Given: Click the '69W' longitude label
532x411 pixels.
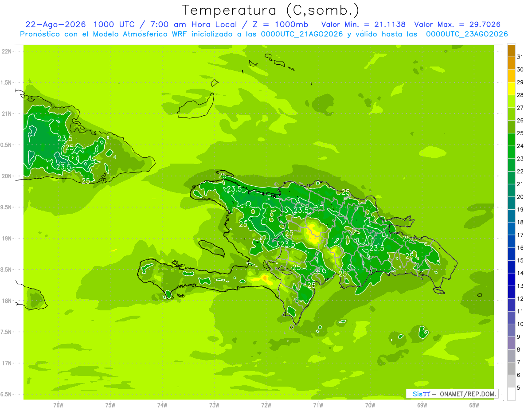Looking at the screenshot, I should (x=422, y=405).
